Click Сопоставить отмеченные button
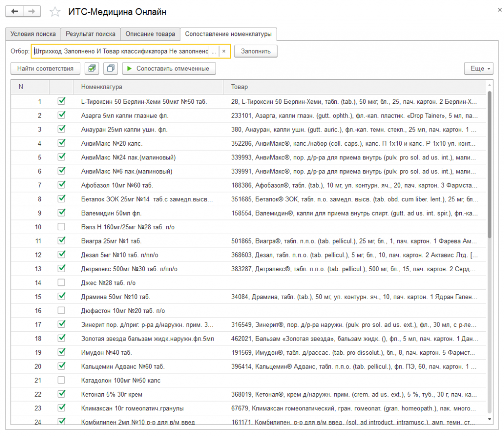Image resolution: width=504 pixels, height=436 pixels. 169,68
